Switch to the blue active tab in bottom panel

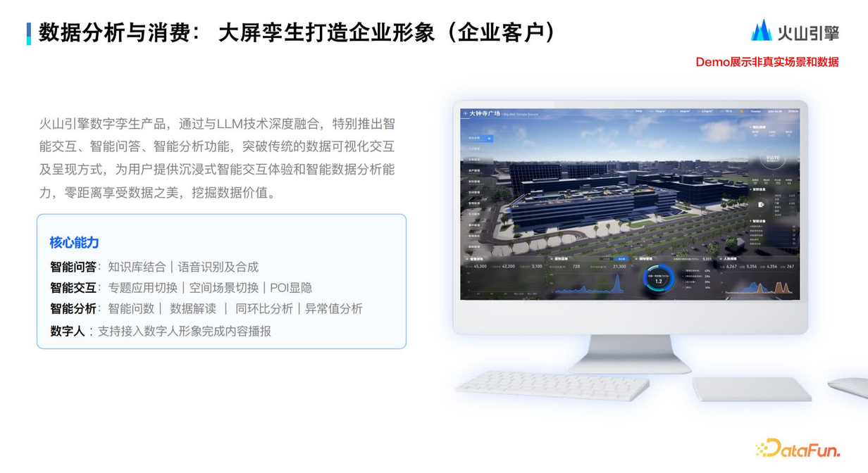pyautogui.click(x=621, y=259)
